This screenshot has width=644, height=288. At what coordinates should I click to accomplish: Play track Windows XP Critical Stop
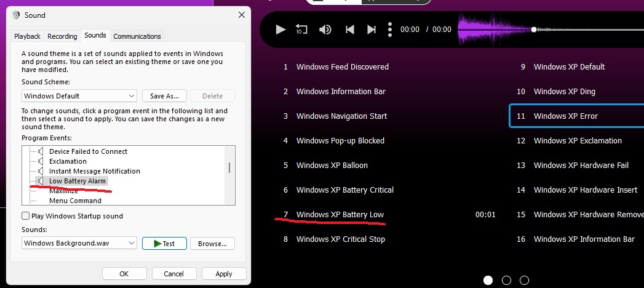click(341, 239)
